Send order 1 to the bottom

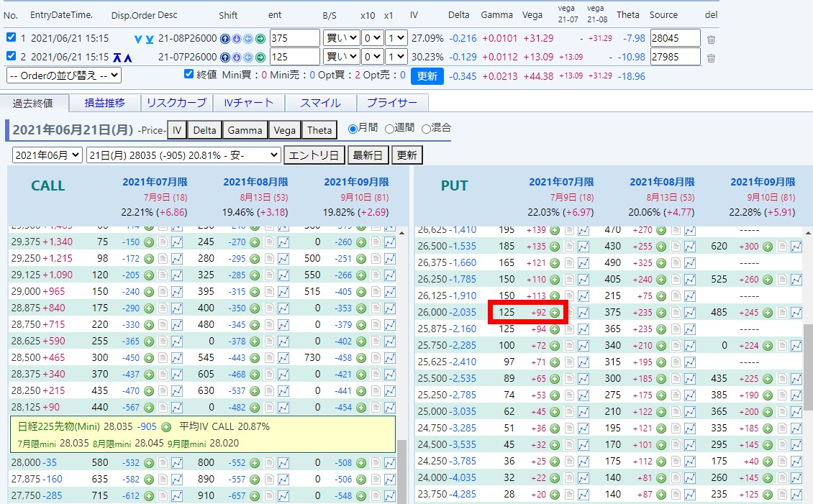pyautogui.click(x=150, y=39)
